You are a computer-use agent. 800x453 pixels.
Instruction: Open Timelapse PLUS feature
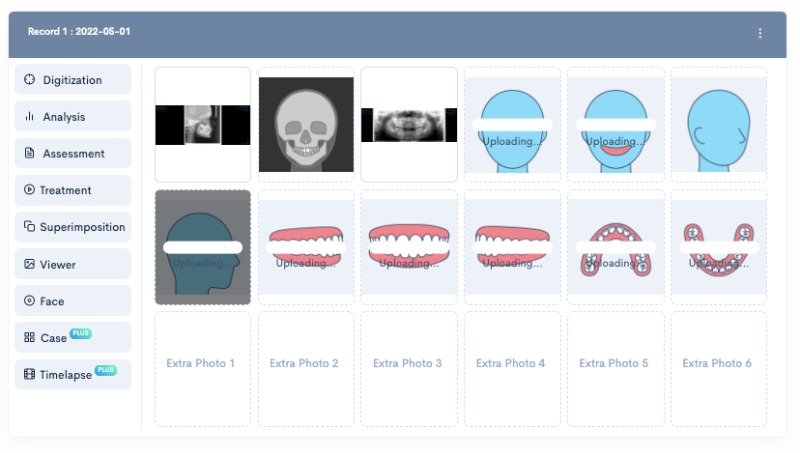pyautogui.click(x=72, y=374)
